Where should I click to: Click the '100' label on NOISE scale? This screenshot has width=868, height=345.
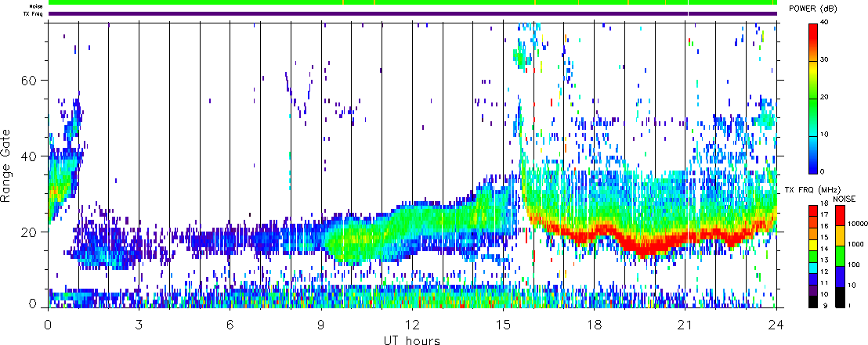852,267
